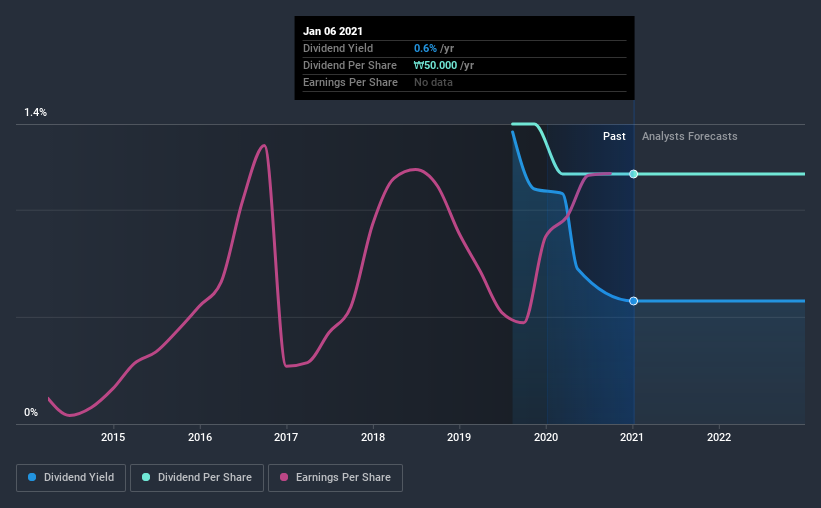Select the teal data point marker at 2021
This screenshot has height=508, width=821.
pyautogui.click(x=634, y=174)
